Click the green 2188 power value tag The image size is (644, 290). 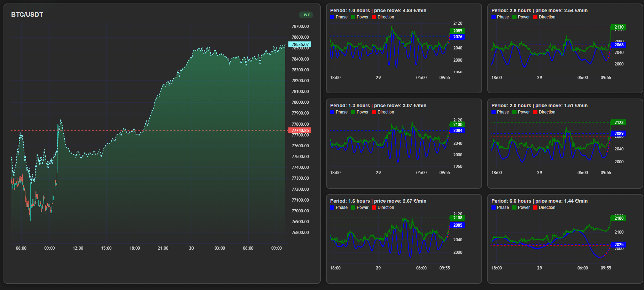click(619, 218)
